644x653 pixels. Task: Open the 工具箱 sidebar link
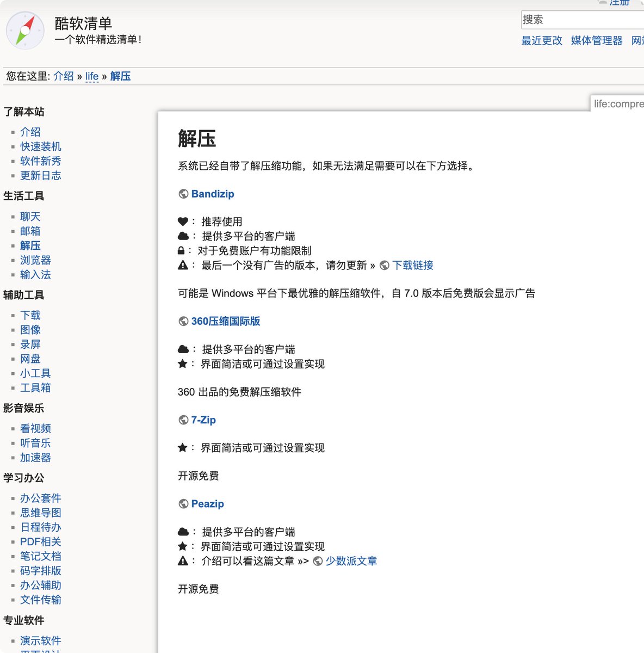point(35,388)
